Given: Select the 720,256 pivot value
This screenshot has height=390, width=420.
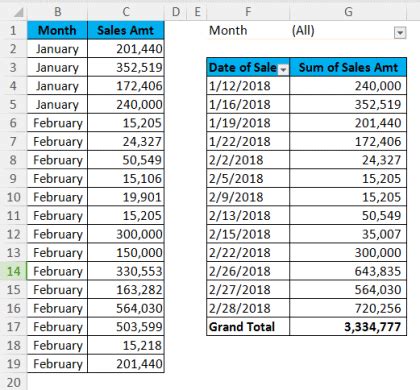Looking at the screenshot, I should [348, 308].
